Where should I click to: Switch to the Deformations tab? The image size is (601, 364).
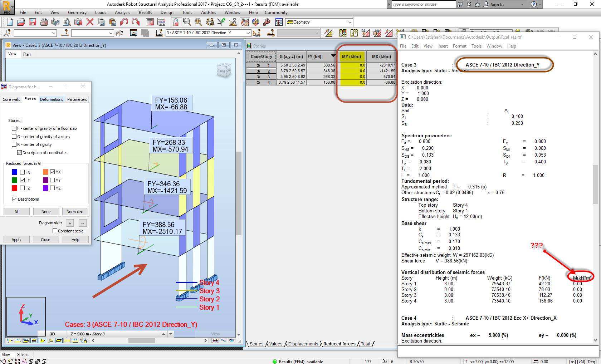click(52, 99)
